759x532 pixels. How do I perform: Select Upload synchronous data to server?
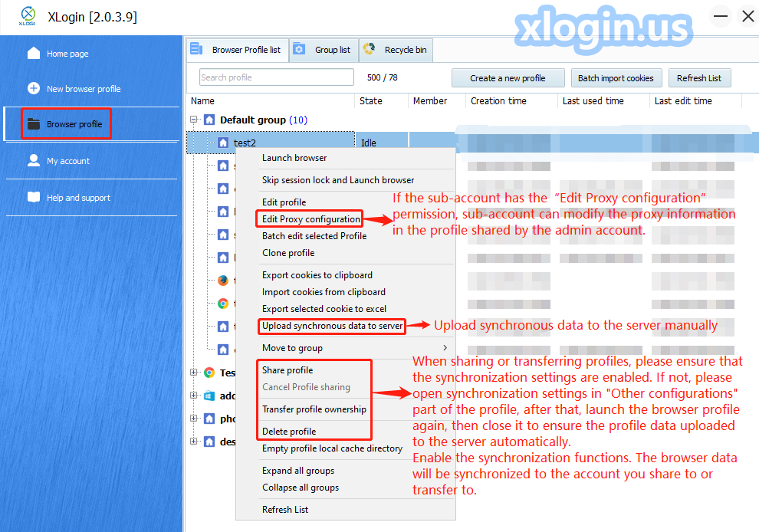pos(332,326)
